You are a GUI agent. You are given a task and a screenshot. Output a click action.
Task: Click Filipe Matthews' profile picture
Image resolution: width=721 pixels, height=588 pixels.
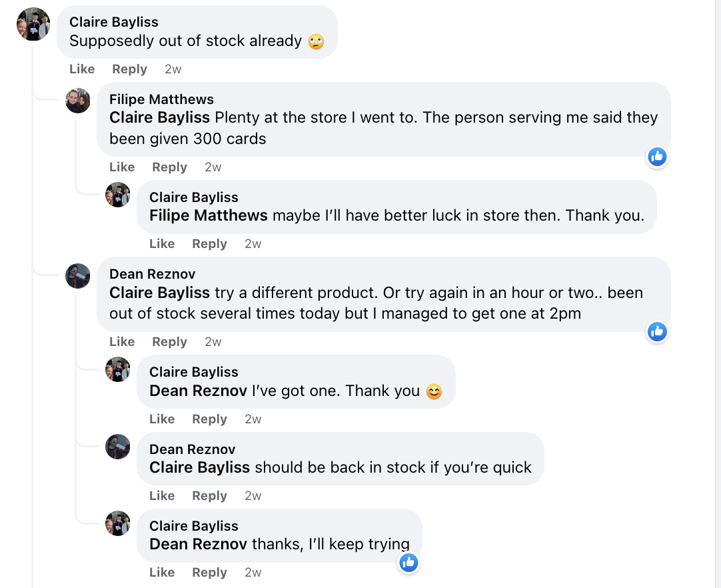point(78,101)
